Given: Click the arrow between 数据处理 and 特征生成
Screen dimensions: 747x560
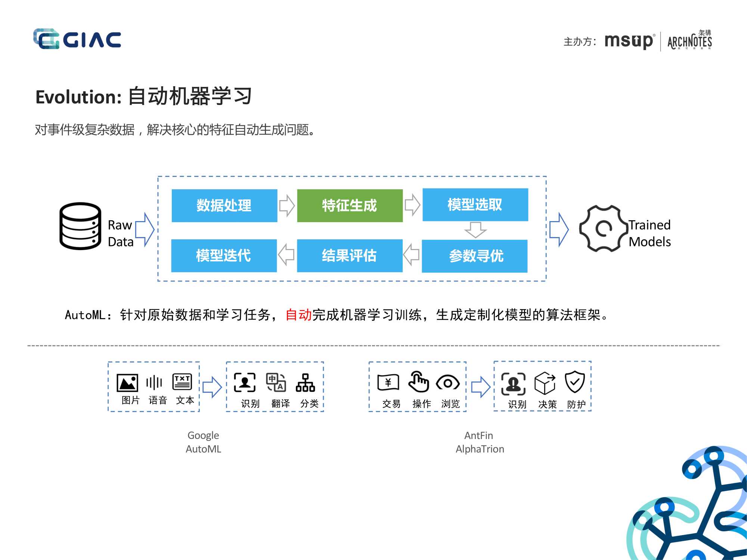Looking at the screenshot, I should click(x=287, y=205).
